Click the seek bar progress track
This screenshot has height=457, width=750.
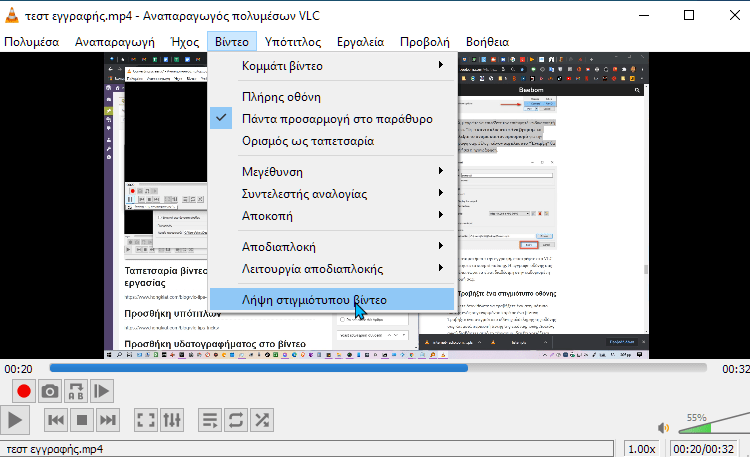(378, 368)
